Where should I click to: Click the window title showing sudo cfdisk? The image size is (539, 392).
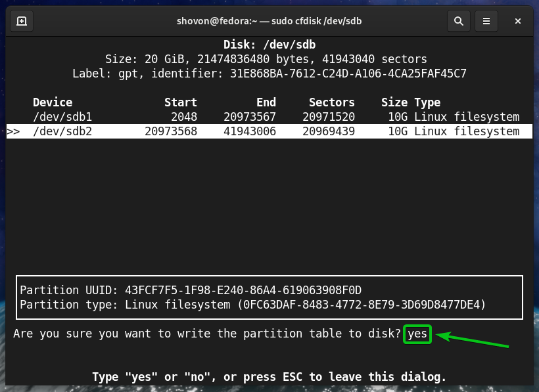coord(269,21)
